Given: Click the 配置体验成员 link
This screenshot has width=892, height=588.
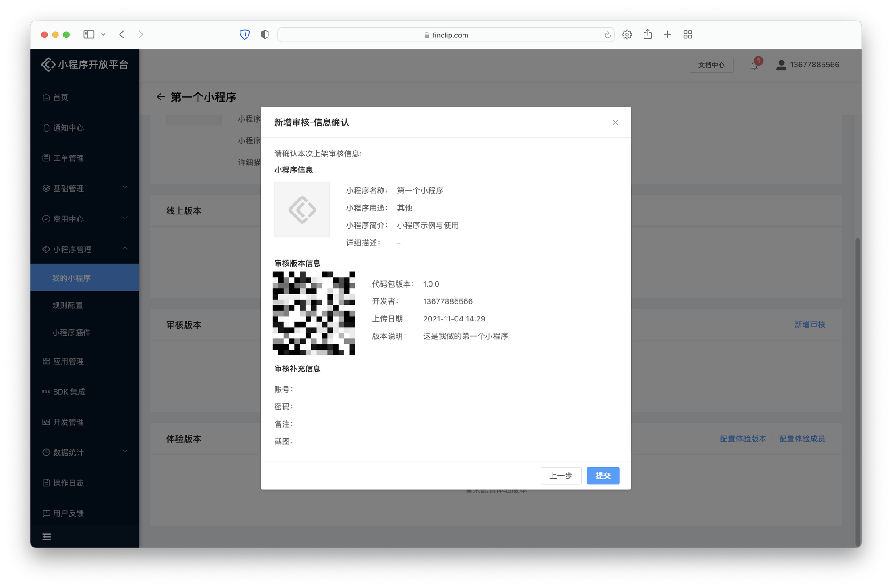Looking at the screenshot, I should 802,439.
